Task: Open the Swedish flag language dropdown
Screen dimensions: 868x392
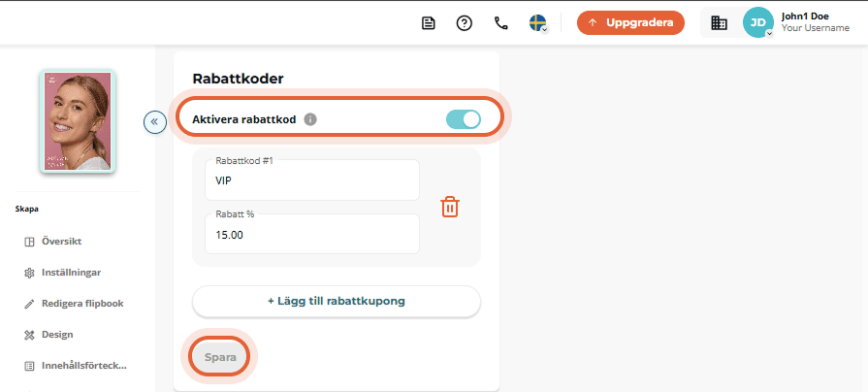Action: click(x=538, y=23)
